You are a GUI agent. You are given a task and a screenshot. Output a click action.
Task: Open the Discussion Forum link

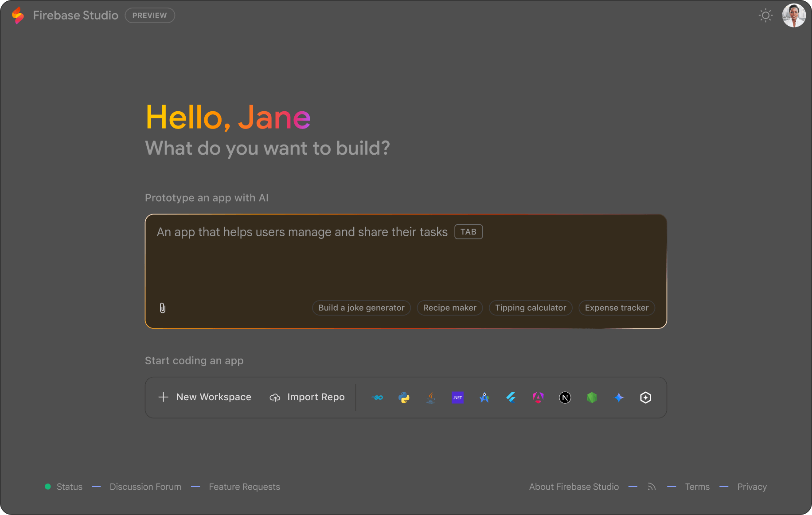click(x=145, y=487)
